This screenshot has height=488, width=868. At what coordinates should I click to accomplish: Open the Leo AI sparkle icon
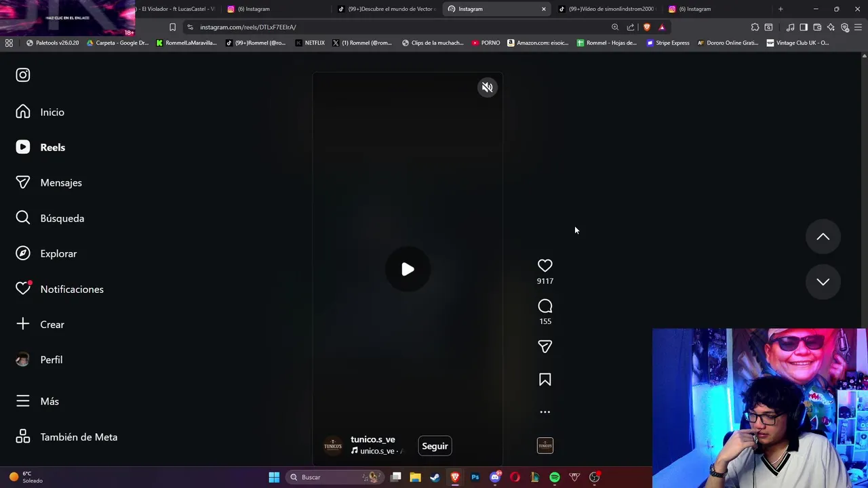pos(831,27)
